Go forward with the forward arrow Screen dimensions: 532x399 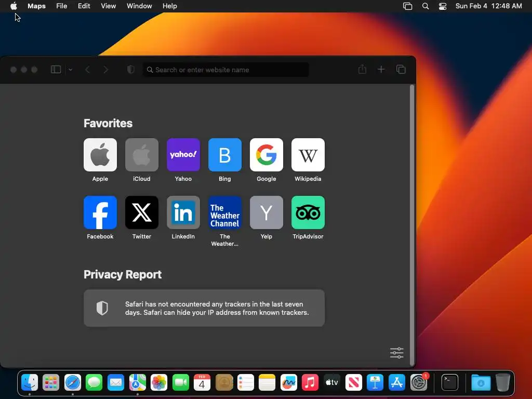106,70
